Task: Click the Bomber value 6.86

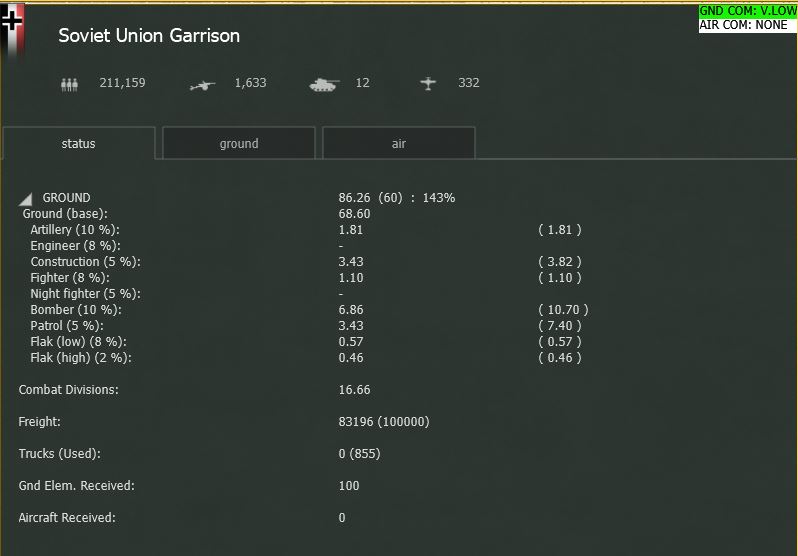Action: [351, 310]
